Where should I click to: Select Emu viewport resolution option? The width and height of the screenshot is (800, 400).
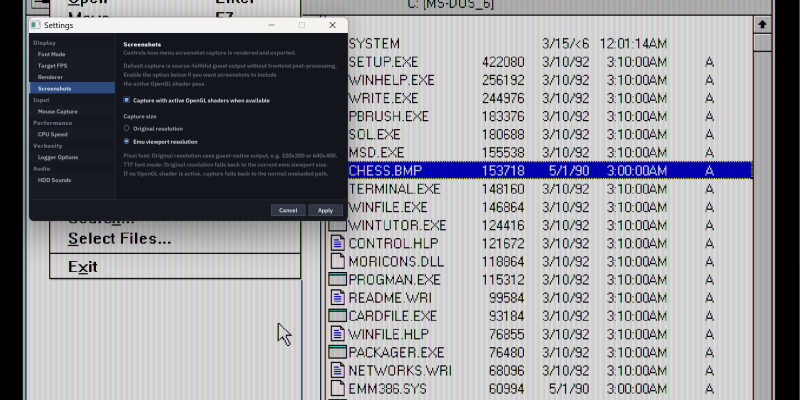pyautogui.click(x=126, y=141)
